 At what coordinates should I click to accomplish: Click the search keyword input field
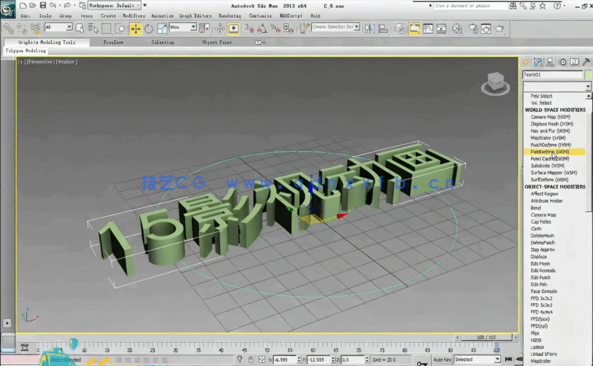coord(470,6)
